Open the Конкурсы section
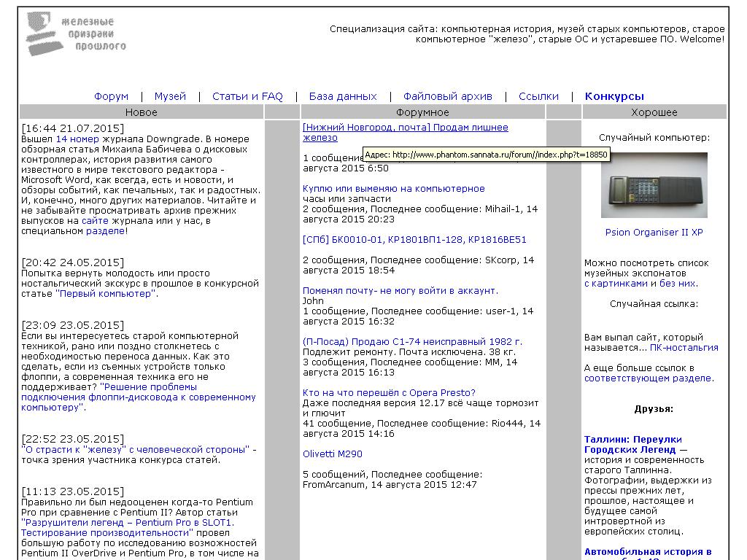Image resolution: width=747 pixels, height=560 pixels. click(x=614, y=96)
